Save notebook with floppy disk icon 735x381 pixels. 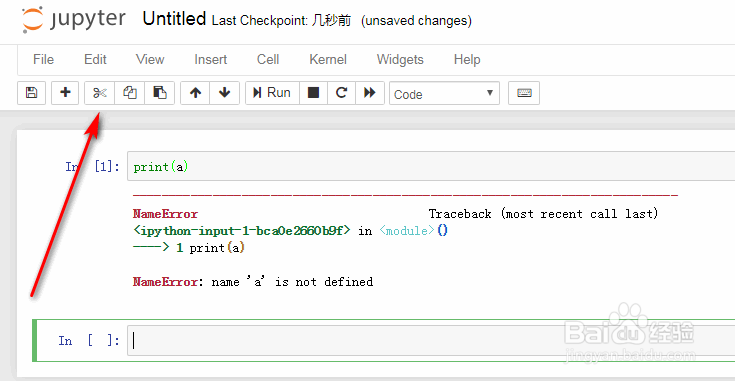coord(31,93)
